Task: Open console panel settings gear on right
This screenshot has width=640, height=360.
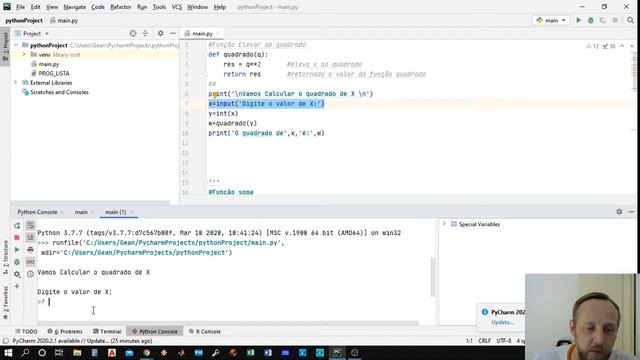Action: 619,211
